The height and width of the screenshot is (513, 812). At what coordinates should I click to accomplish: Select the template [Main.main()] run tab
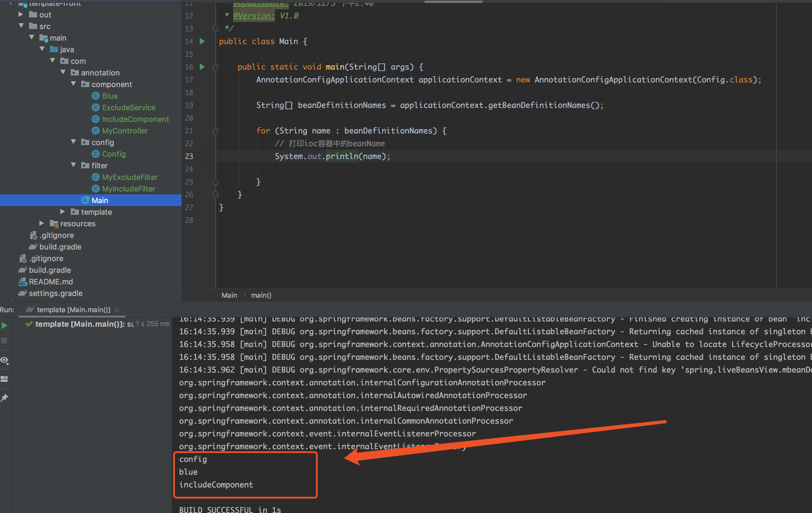pyautogui.click(x=73, y=310)
